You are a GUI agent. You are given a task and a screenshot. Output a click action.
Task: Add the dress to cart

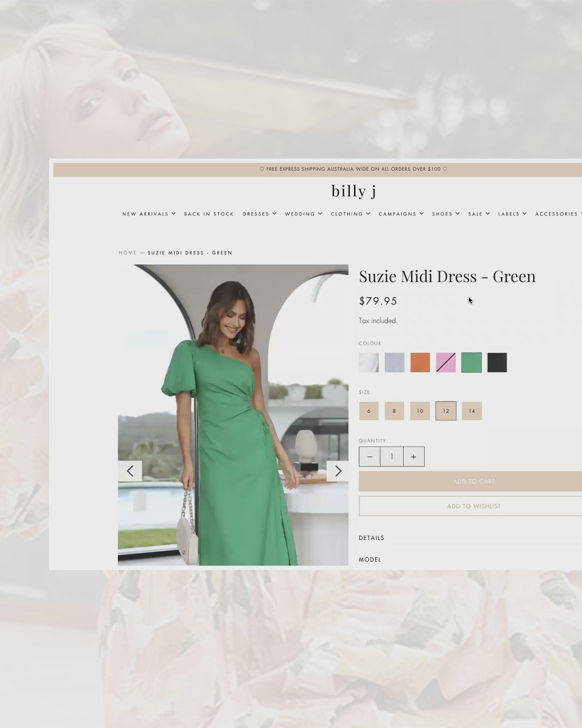[x=473, y=481]
